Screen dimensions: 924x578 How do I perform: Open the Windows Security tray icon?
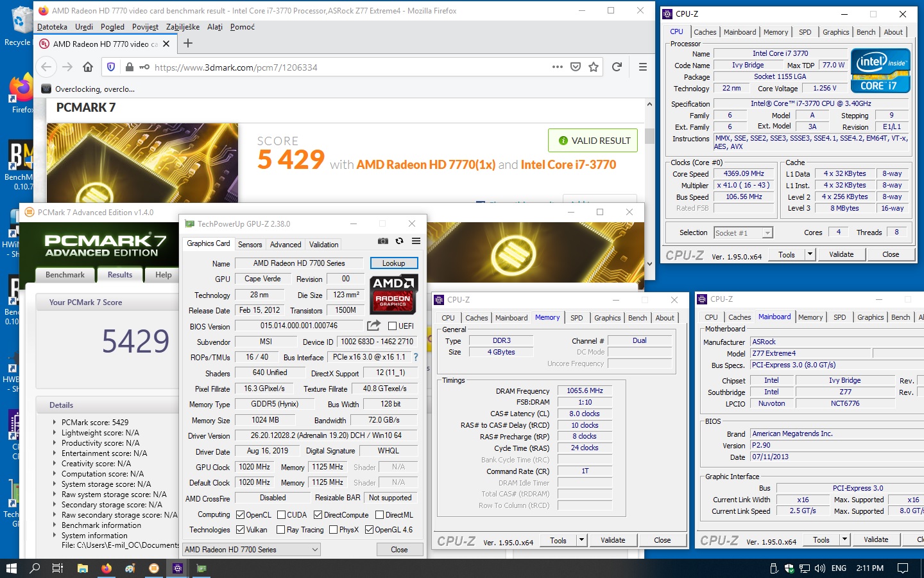(789, 568)
